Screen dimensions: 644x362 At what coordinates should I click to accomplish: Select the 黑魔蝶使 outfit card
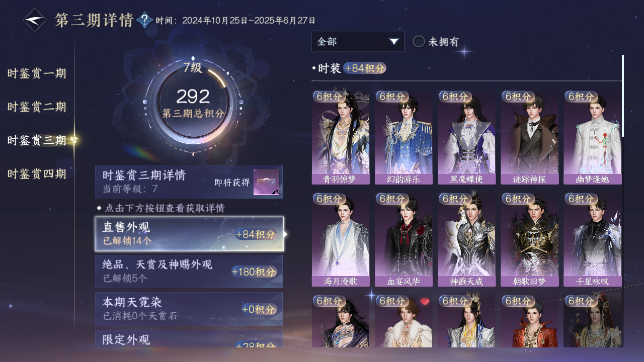tap(466, 137)
